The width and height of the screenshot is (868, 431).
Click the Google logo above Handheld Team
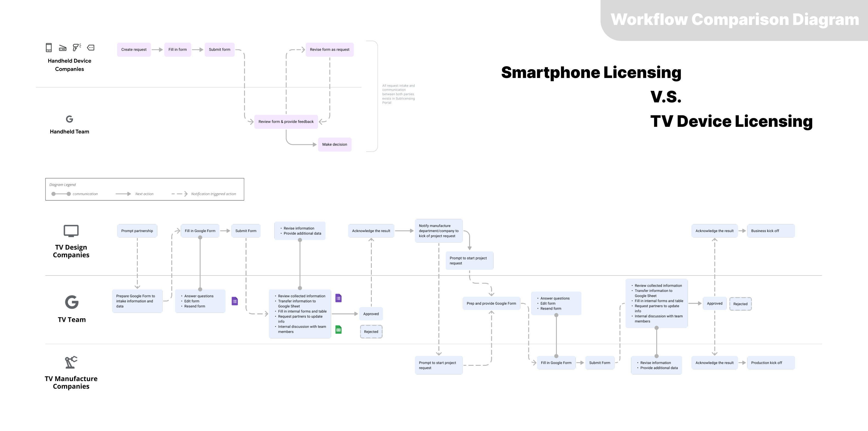click(69, 119)
